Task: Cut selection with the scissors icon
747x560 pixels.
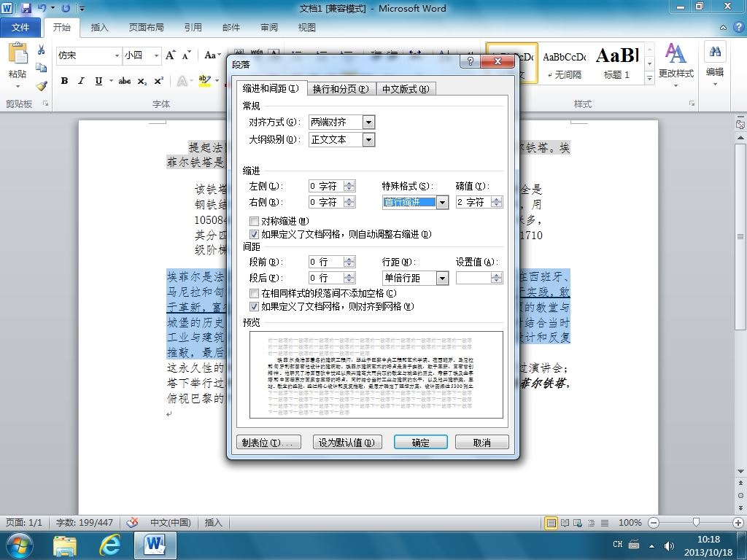Action: (x=41, y=50)
